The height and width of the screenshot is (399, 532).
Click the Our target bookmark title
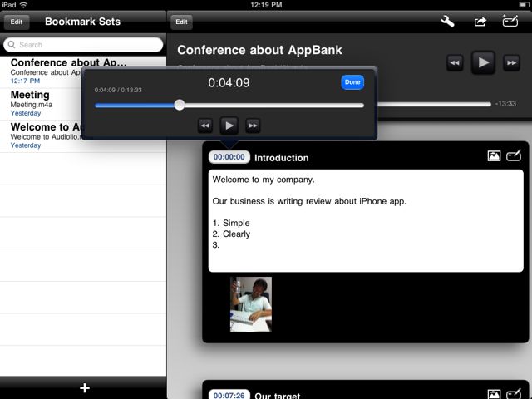point(278,396)
